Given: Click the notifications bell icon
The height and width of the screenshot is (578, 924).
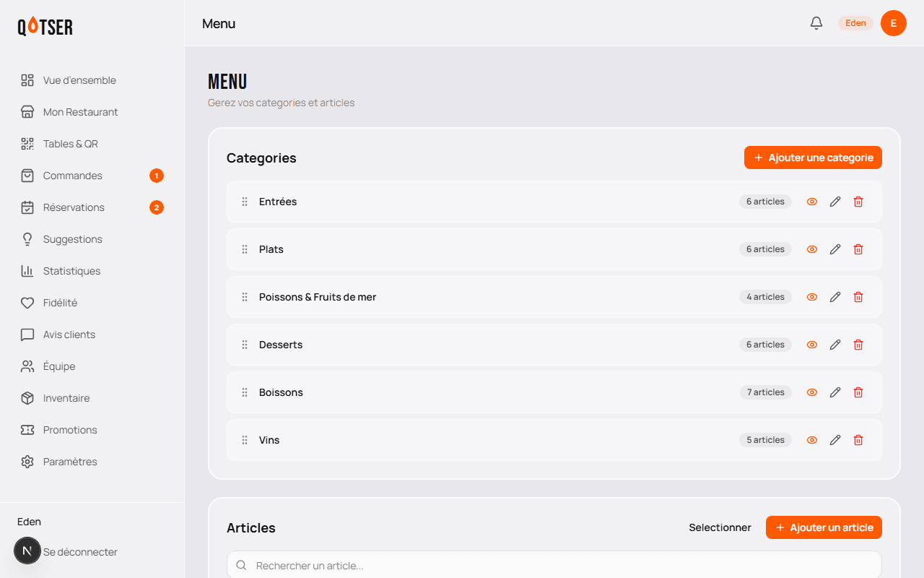Looking at the screenshot, I should point(816,23).
